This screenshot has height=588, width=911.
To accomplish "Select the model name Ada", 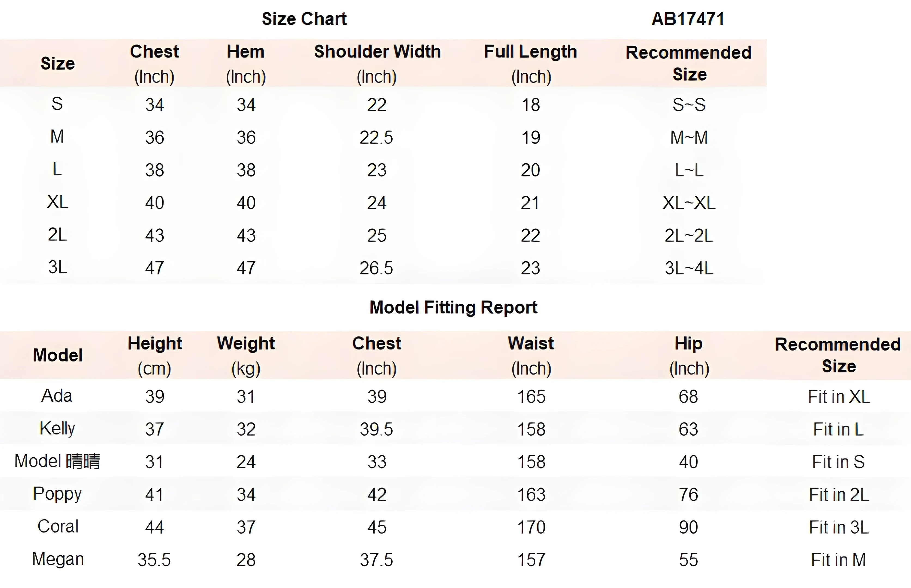I will [x=57, y=396].
